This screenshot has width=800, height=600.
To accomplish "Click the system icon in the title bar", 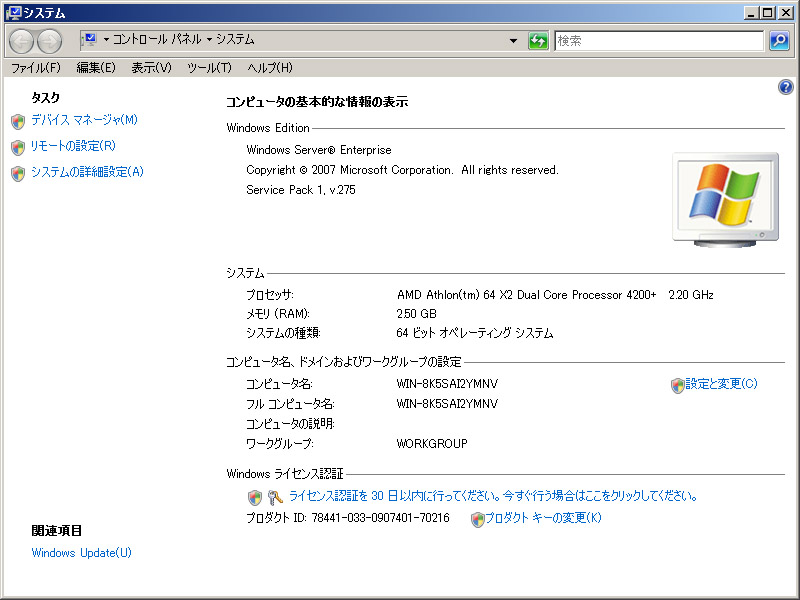I will click(x=13, y=13).
